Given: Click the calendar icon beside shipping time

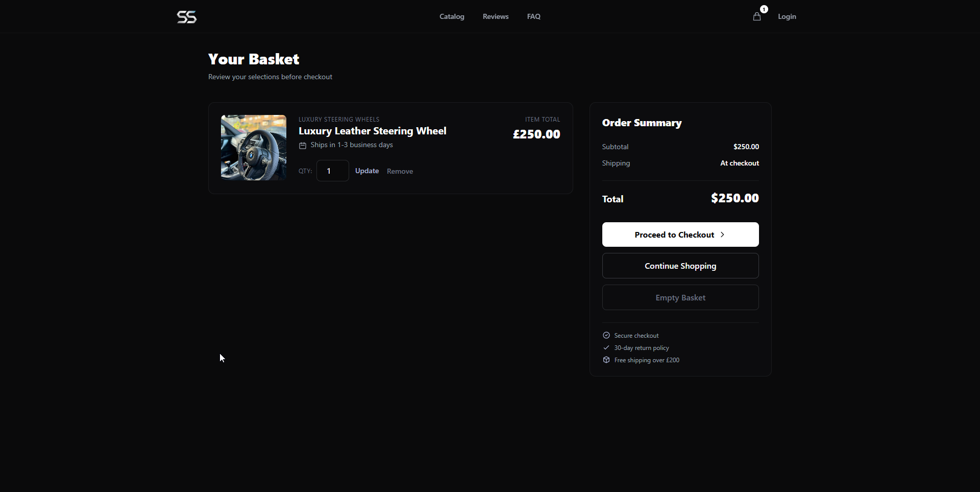Looking at the screenshot, I should click(x=303, y=146).
